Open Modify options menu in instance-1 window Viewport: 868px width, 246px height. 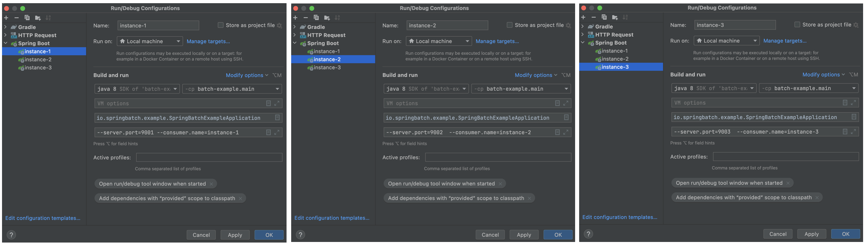click(x=247, y=75)
